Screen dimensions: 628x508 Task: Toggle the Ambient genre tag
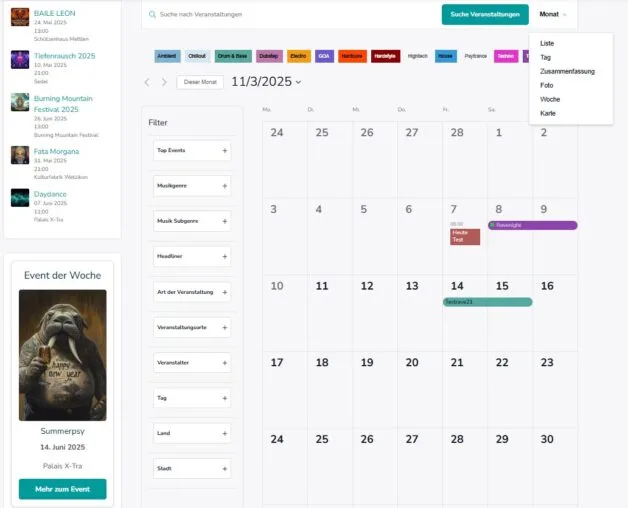tap(167, 56)
